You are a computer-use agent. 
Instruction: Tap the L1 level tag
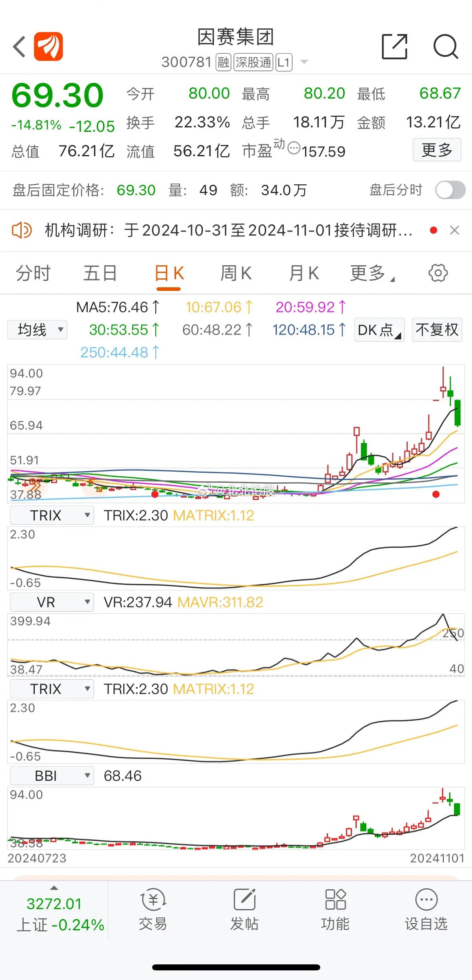[x=284, y=62]
